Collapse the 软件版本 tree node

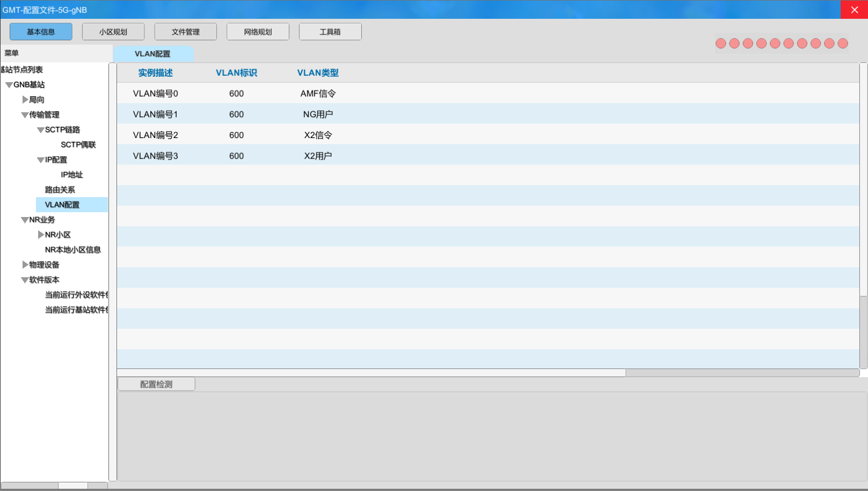click(25, 280)
